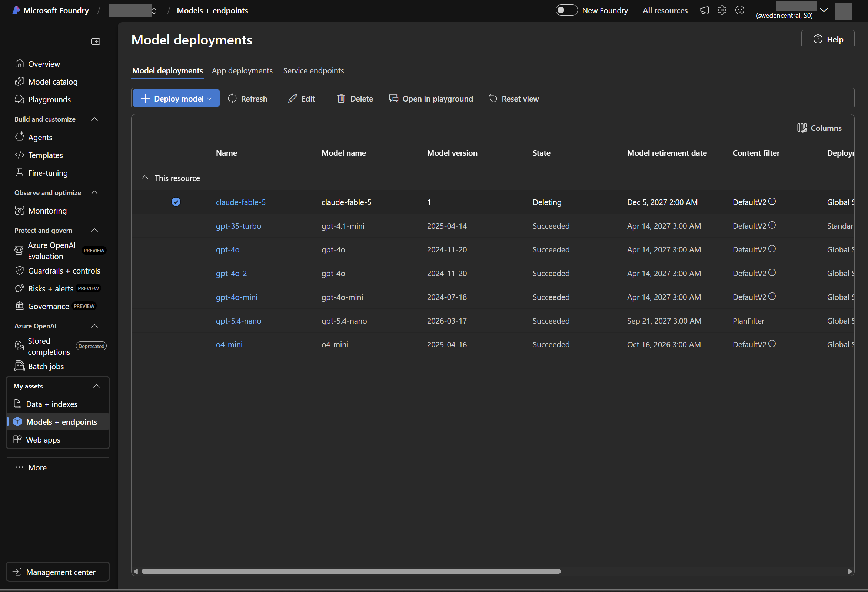The width and height of the screenshot is (868, 592).
Task: Click the "PlanFilter" content filter cell
Action: coord(748,320)
